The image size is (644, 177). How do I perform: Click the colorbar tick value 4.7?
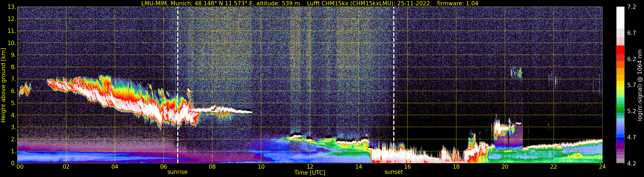tap(632, 137)
